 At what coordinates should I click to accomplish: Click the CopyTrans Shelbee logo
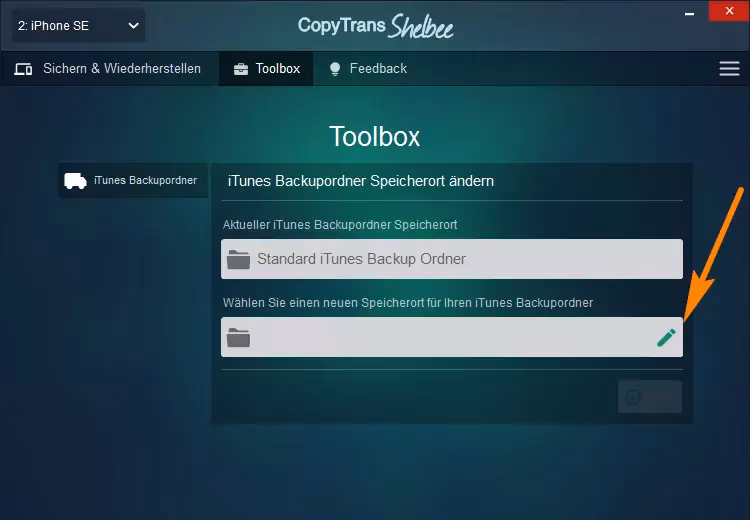pos(375,26)
